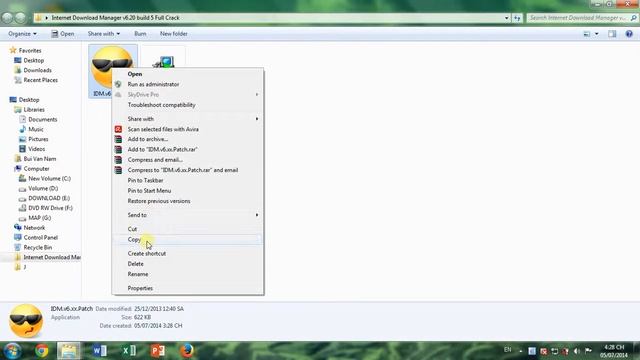Open DOWNLOAD (E:) drive

coord(49,198)
